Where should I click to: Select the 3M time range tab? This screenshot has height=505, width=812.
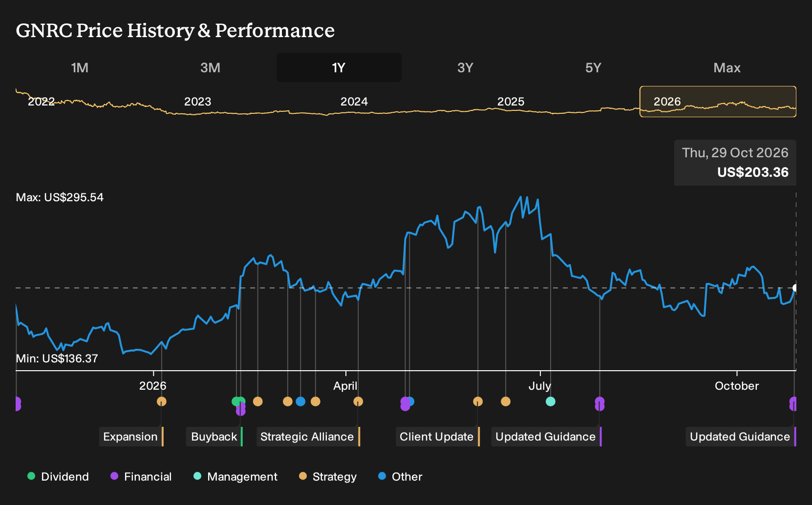(210, 67)
